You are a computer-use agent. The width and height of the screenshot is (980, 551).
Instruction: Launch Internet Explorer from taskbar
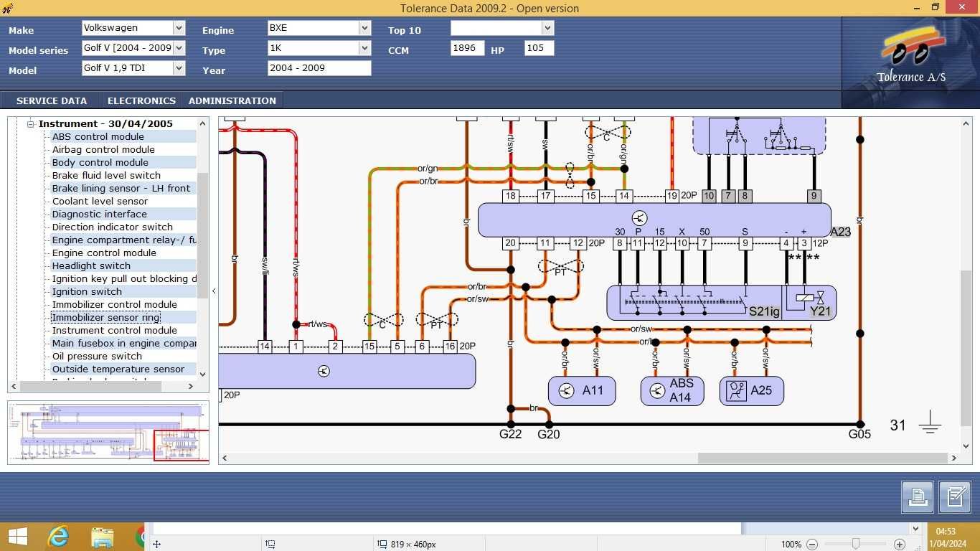tap(58, 537)
